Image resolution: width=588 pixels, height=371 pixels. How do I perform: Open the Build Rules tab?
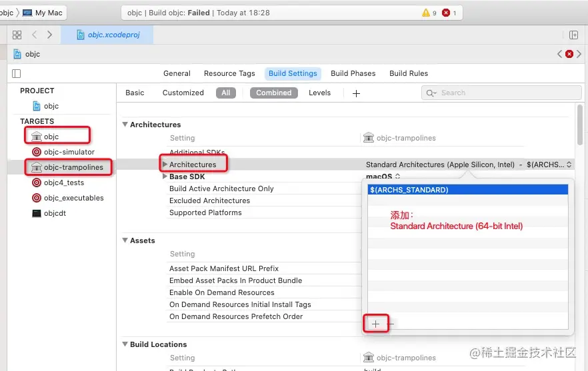409,73
